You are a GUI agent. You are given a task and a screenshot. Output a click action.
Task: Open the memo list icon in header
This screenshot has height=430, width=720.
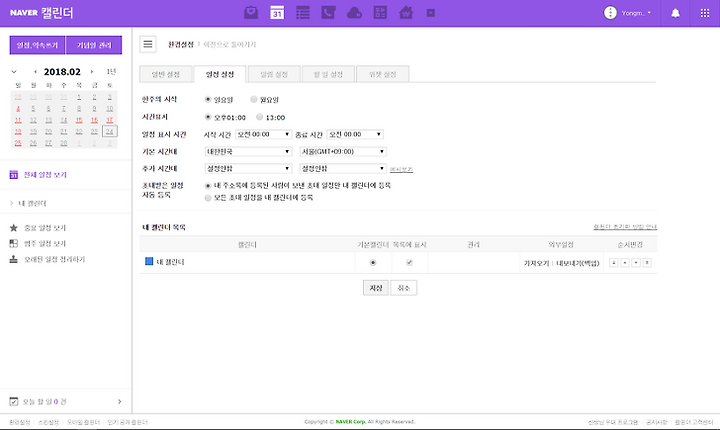[303, 12]
